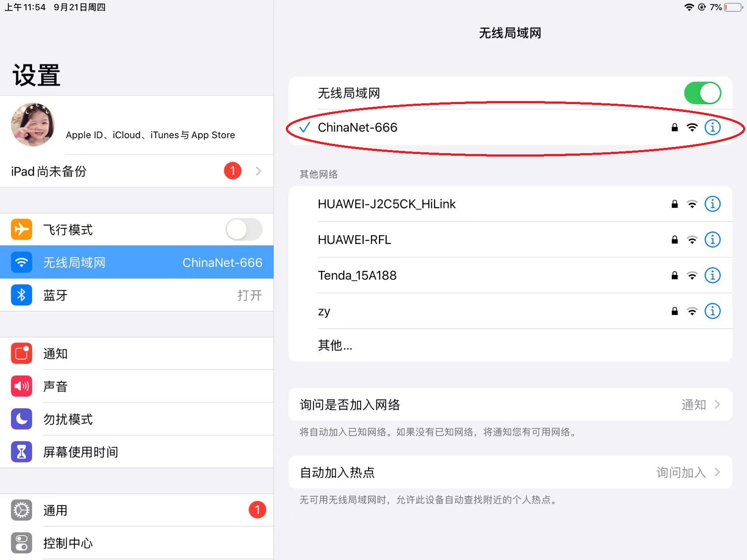Tap the lock icon beside zy
Screen dimensions: 747x560
tap(674, 311)
